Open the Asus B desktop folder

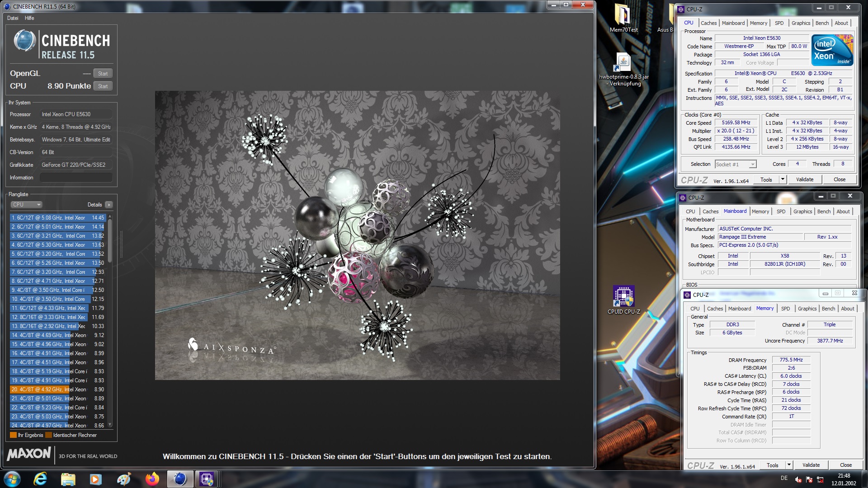click(666, 18)
